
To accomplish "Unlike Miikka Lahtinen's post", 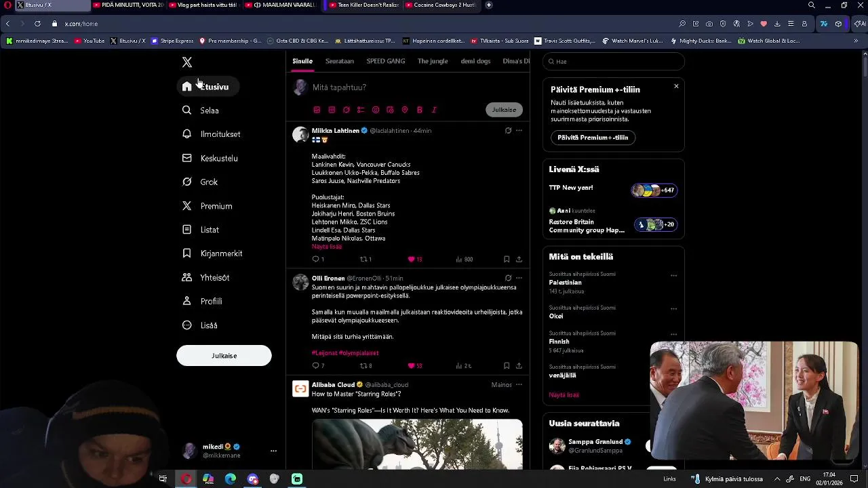I will (x=411, y=259).
